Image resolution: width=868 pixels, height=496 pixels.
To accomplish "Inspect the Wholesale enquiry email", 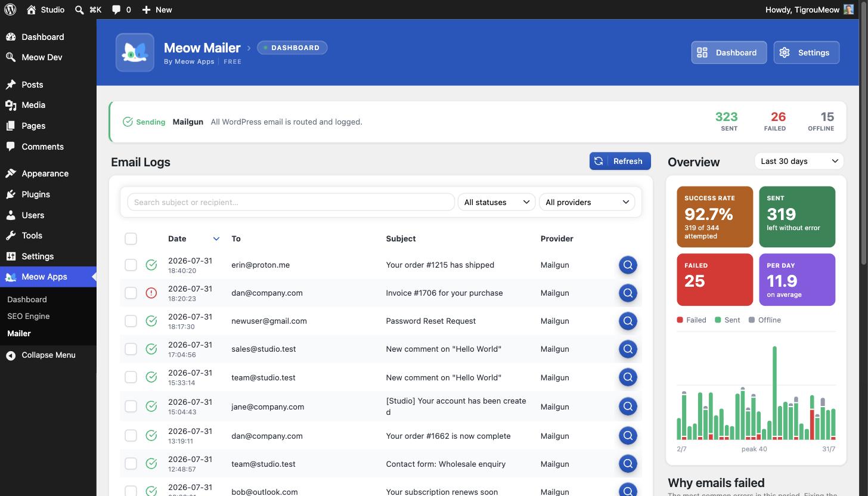I will pos(628,463).
